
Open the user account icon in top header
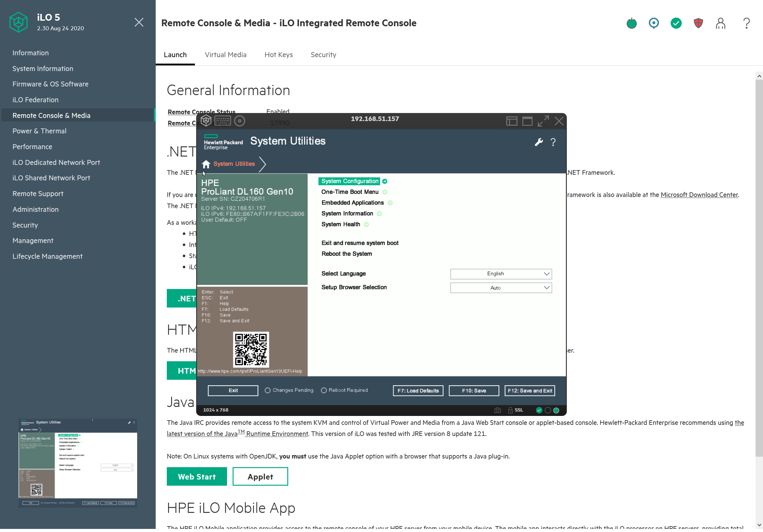pyautogui.click(x=720, y=23)
